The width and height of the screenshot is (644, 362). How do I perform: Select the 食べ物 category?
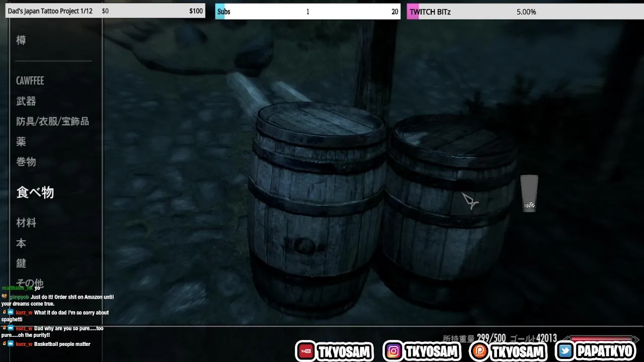(35, 192)
